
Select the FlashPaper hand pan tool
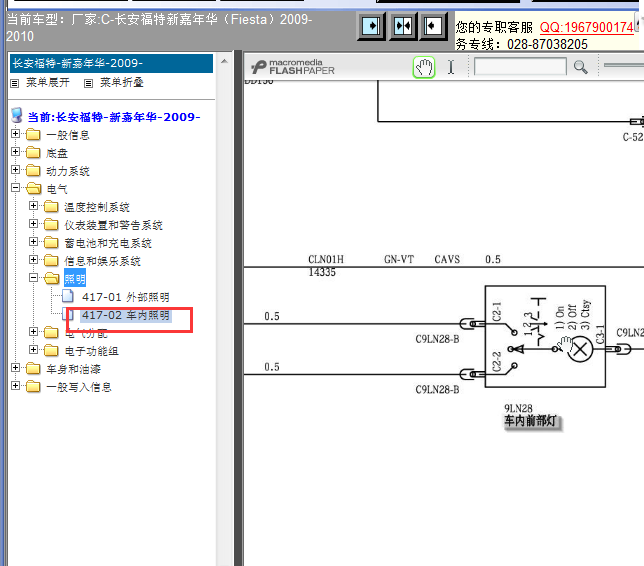423,67
